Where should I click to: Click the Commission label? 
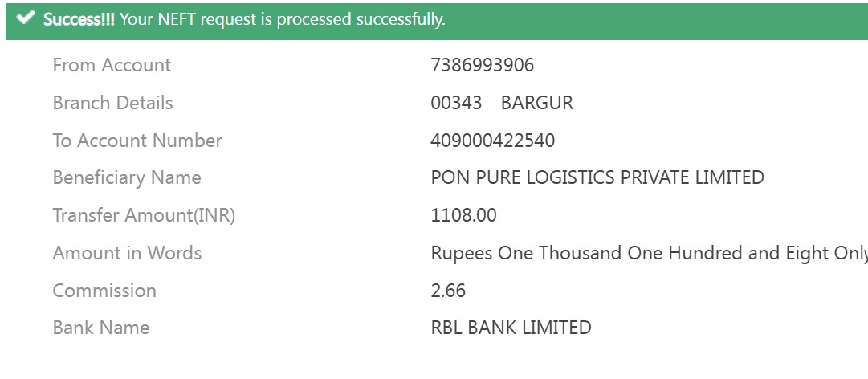pos(104,291)
